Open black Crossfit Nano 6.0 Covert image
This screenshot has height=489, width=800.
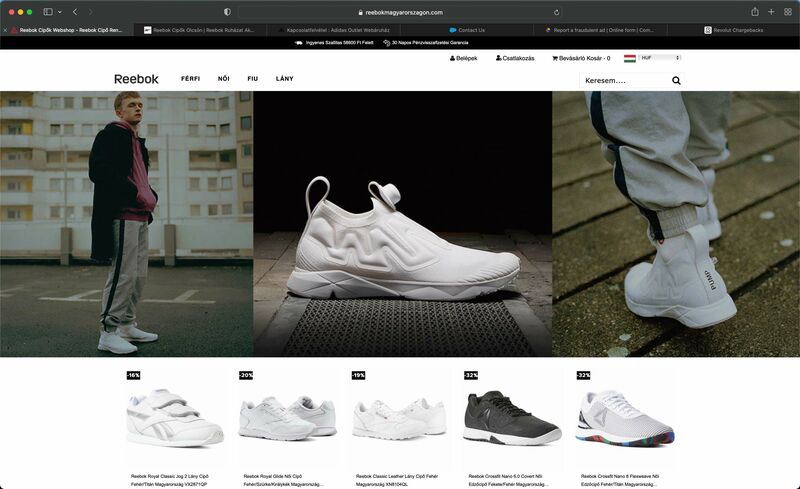[x=512, y=418]
